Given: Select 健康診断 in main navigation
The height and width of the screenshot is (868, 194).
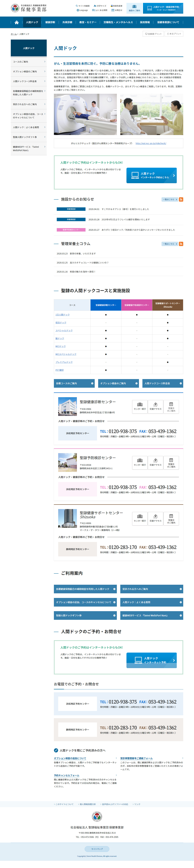Looking at the screenshot, I should click(50, 22).
